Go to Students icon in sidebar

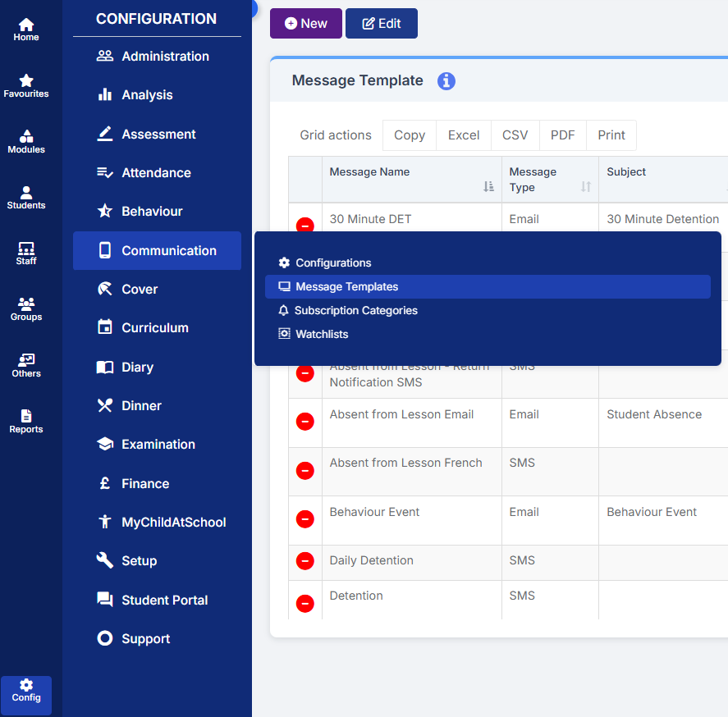pos(26,193)
